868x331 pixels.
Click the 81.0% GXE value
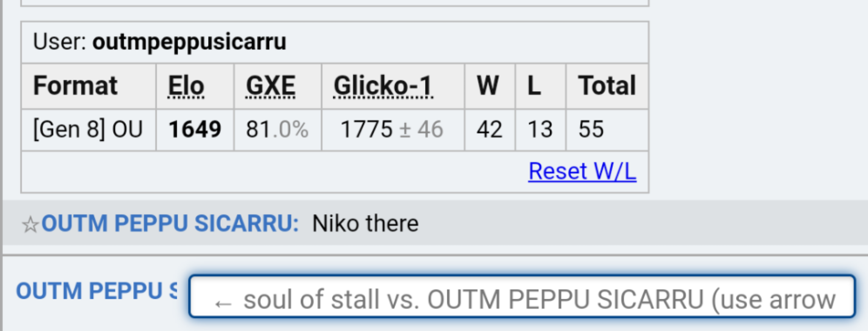(x=277, y=129)
